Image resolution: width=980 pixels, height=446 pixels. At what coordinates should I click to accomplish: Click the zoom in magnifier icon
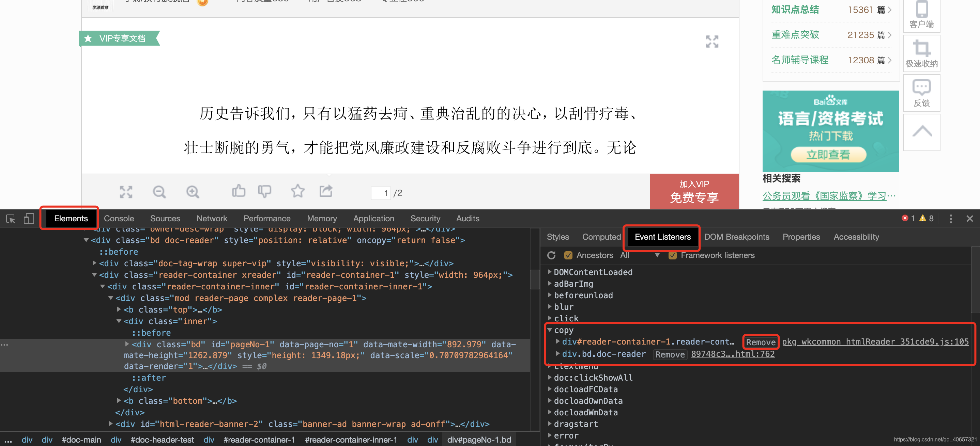[193, 192]
